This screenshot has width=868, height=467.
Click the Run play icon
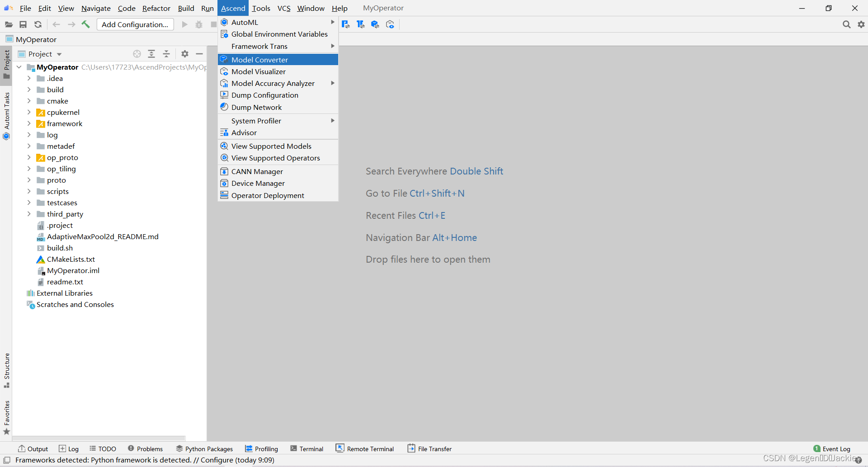point(184,24)
